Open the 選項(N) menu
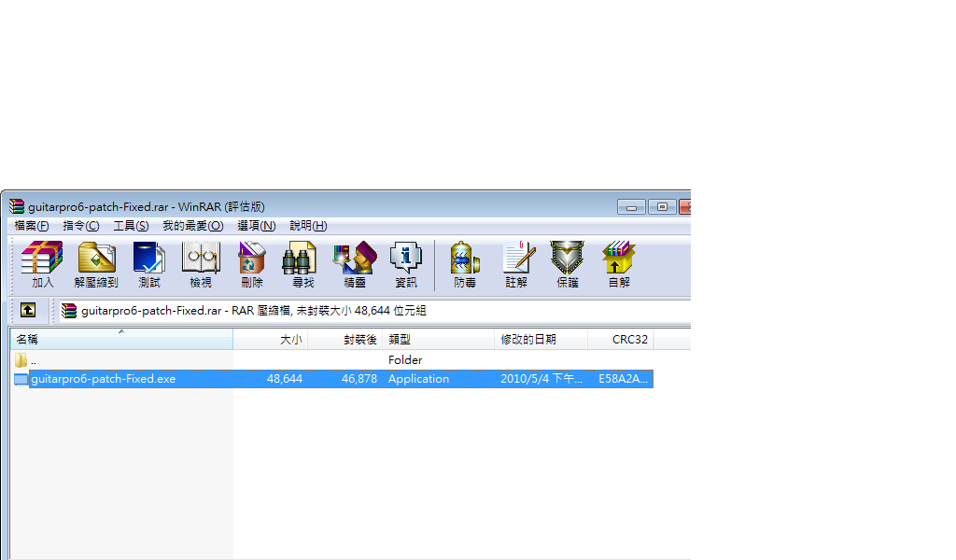The width and height of the screenshot is (956, 560). [257, 226]
